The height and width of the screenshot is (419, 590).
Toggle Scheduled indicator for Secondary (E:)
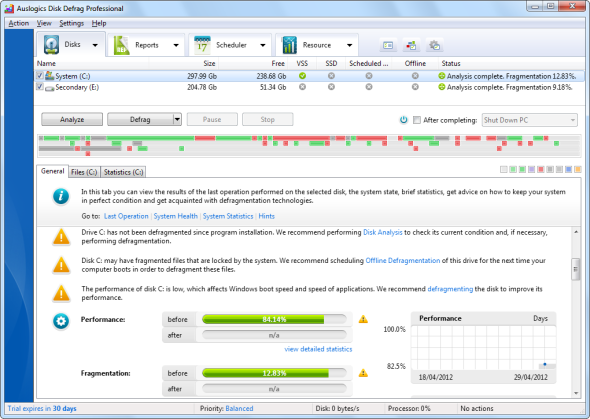coord(369,87)
